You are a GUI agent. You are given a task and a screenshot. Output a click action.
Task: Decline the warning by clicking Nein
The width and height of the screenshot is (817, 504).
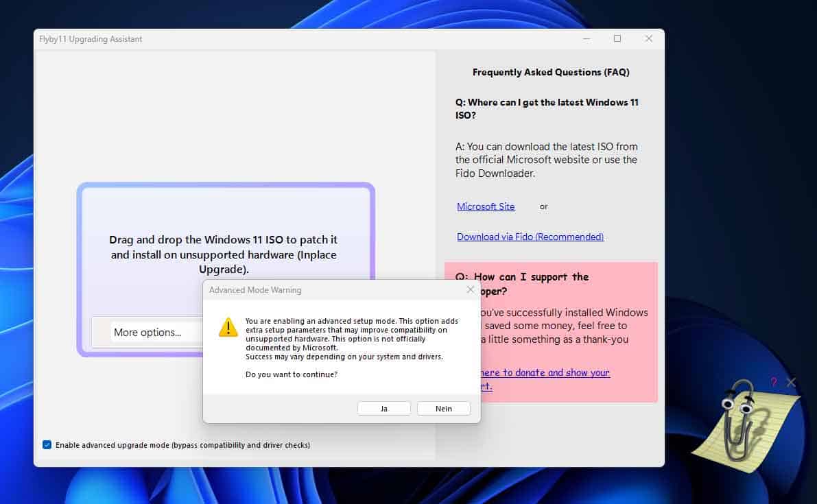[x=443, y=408]
